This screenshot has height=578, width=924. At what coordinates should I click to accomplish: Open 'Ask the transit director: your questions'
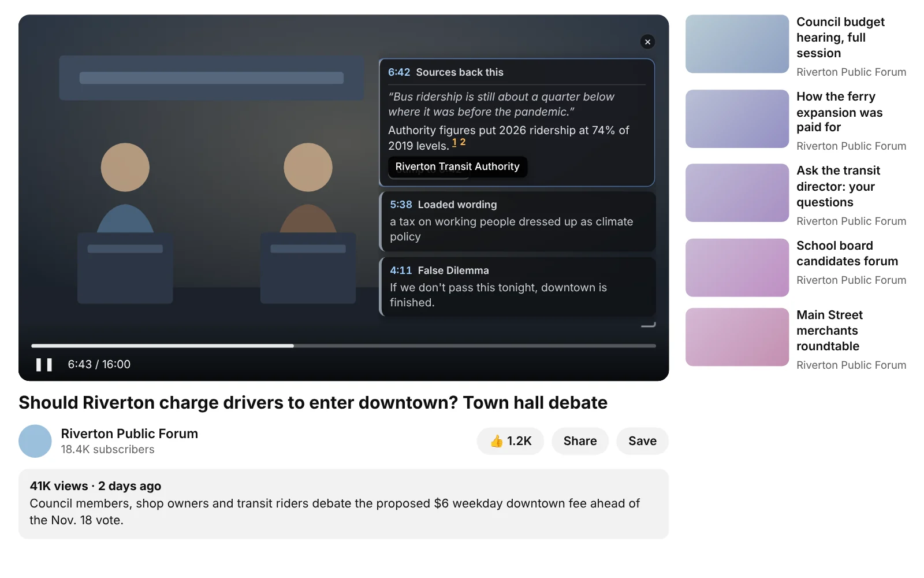tap(839, 187)
